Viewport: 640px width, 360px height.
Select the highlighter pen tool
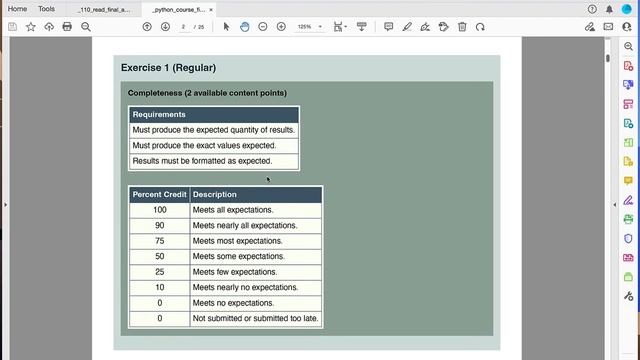click(x=407, y=27)
